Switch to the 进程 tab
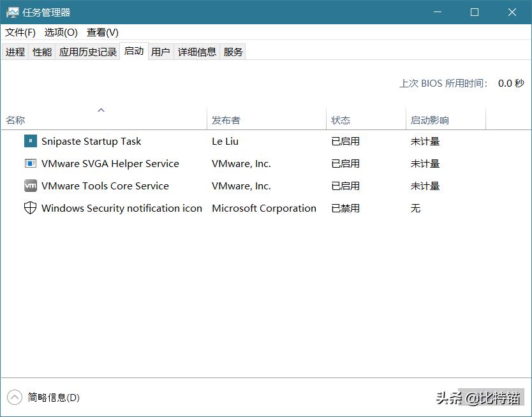This screenshot has height=417, width=532. pos(15,52)
